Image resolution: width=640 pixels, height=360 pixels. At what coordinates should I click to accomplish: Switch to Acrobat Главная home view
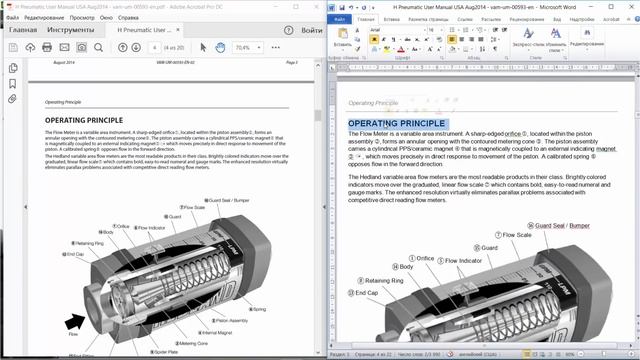[x=23, y=30]
